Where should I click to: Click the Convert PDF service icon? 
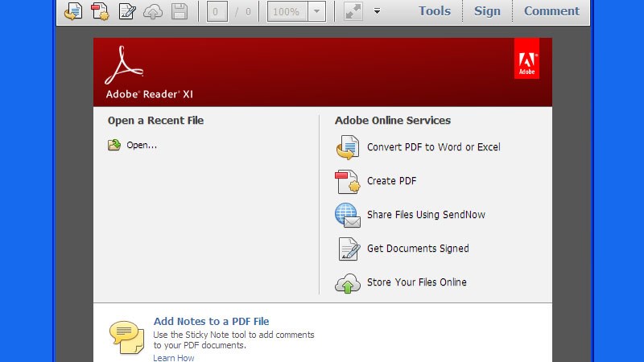(348, 147)
